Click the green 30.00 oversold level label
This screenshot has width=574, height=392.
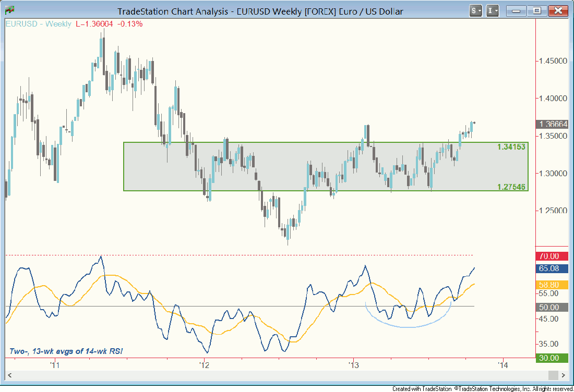tap(551, 358)
